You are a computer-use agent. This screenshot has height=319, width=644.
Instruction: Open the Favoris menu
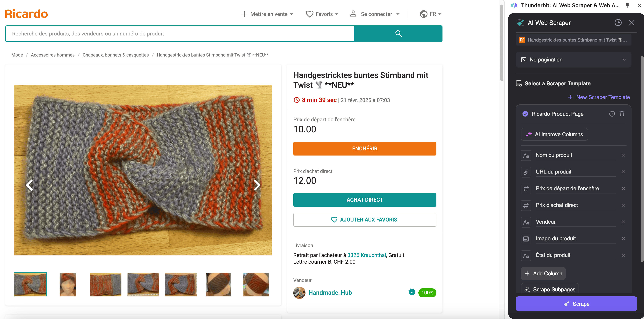point(322,14)
